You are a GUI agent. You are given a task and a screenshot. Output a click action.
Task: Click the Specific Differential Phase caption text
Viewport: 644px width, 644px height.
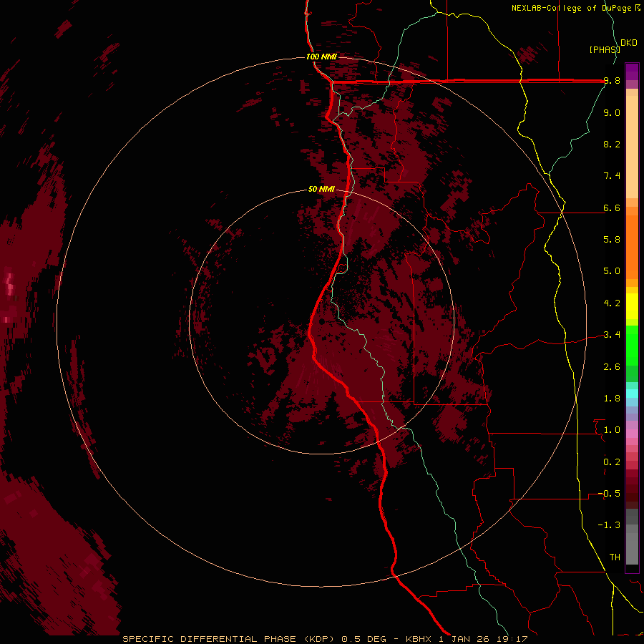pos(325,639)
